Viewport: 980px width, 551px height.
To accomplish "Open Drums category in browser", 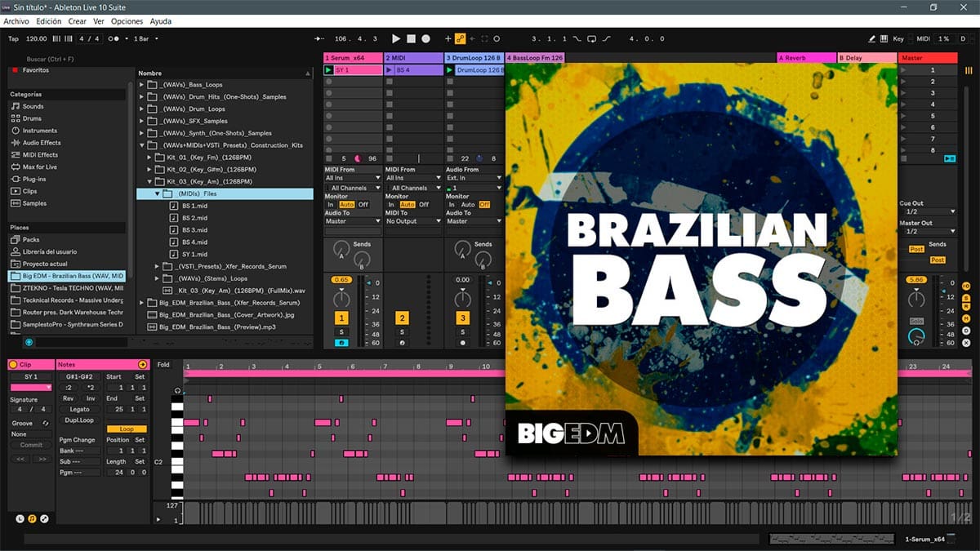I will point(32,118).
